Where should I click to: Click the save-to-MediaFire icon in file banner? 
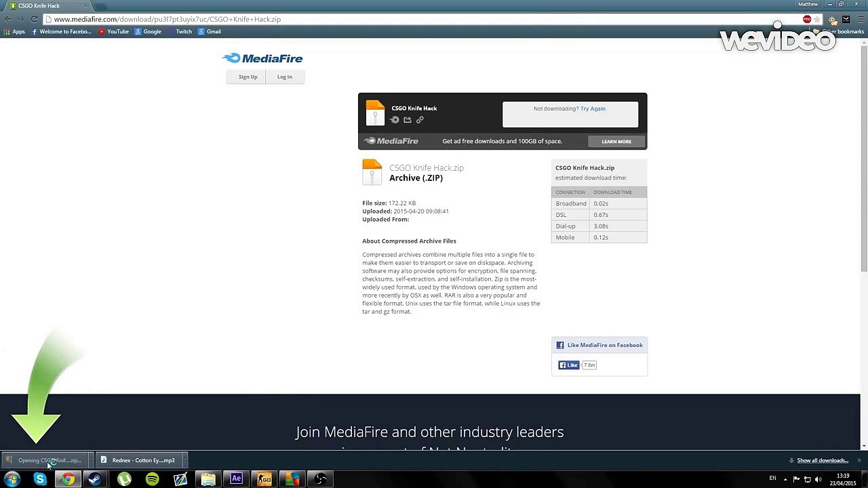[395, 120]
